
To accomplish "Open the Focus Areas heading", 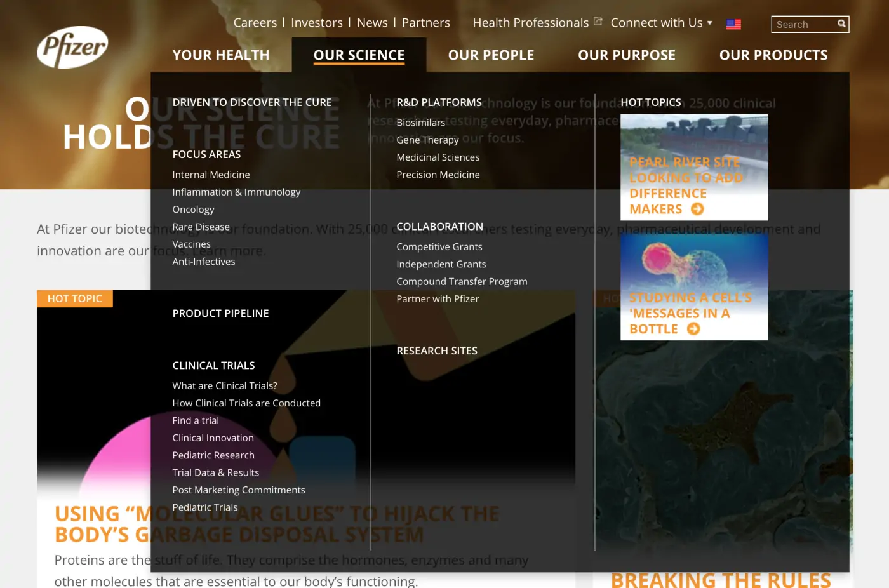I will (206, 154).
